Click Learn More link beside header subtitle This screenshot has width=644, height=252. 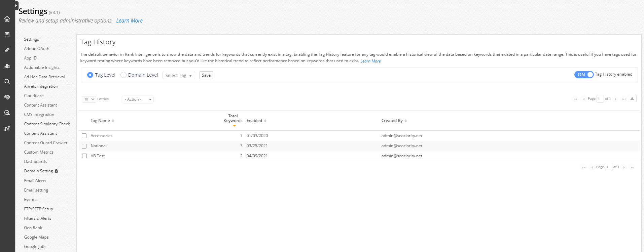coord(129,21)
